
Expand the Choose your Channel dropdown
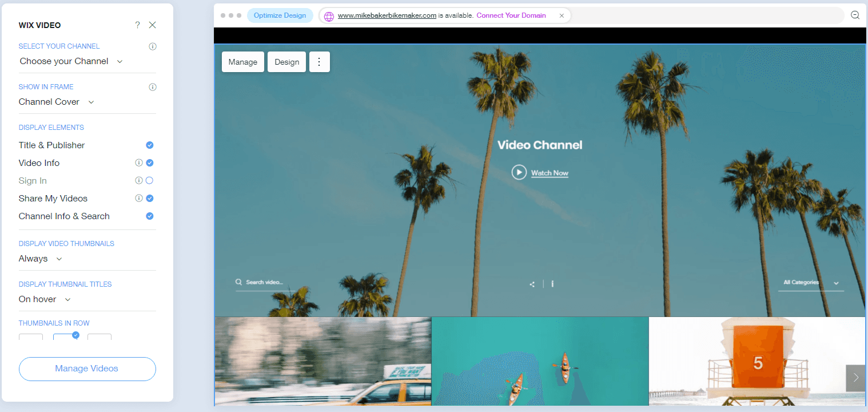coord(71,61)
